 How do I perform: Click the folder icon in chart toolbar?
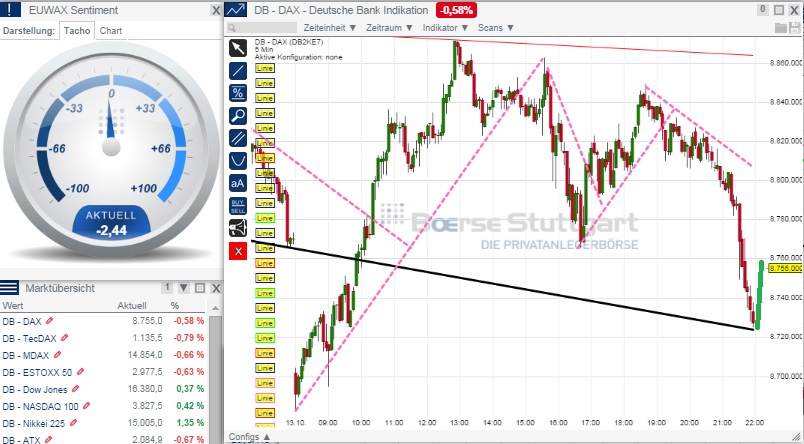click(x=781, y=28)
